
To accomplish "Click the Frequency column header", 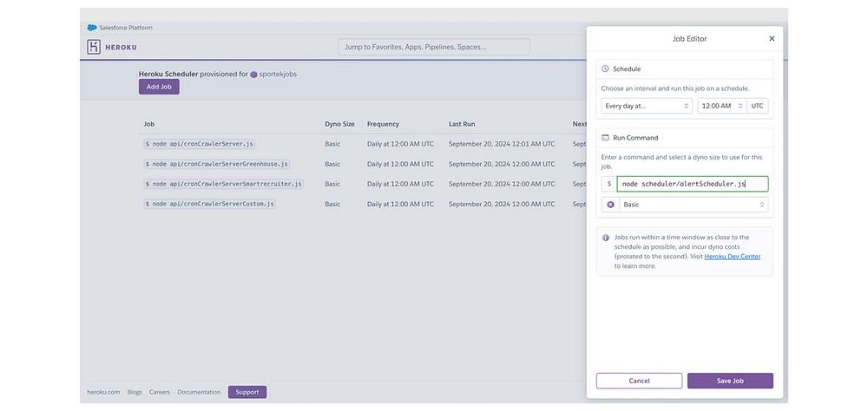I will pos(383,125).
